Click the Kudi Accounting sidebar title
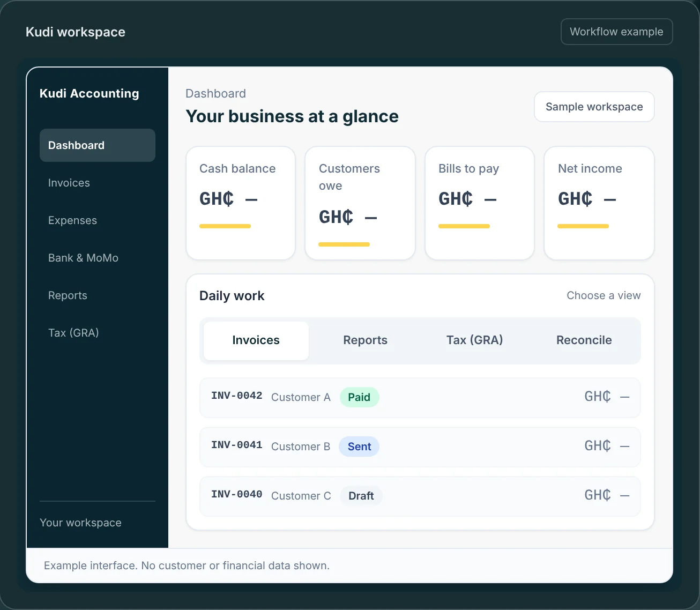The width and height of the screenshot is (700, 610). (x=90, y=93)
